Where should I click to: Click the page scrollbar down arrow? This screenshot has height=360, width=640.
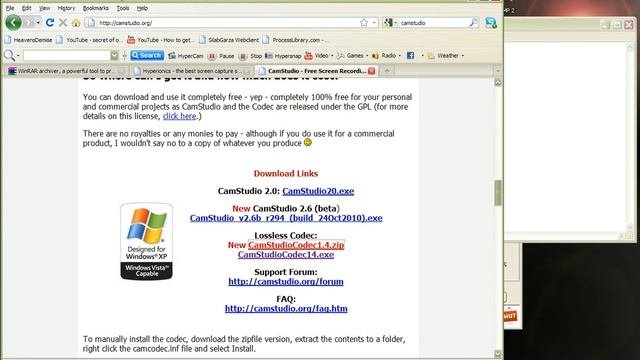point(498,354)
